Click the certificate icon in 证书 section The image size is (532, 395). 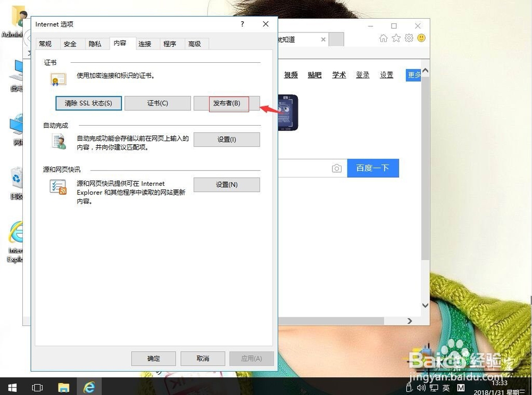tap(58, 79)
